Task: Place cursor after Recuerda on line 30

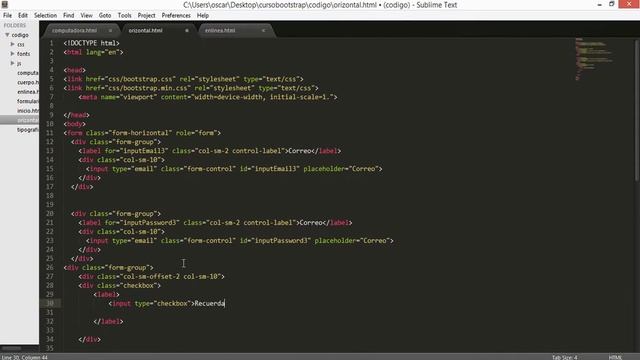Action: pos(225,304)
